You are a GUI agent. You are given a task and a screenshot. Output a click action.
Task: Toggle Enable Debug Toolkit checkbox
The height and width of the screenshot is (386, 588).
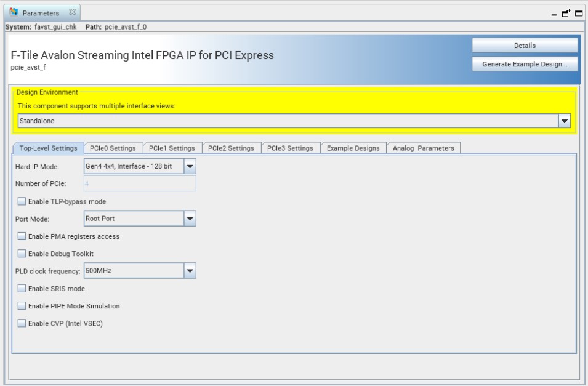[22, 254]
